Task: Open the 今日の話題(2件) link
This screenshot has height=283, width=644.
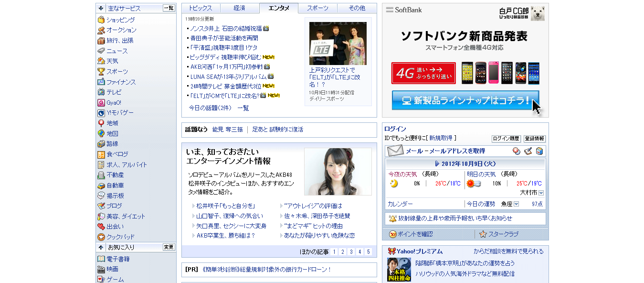Action: [x=210, y=108]
